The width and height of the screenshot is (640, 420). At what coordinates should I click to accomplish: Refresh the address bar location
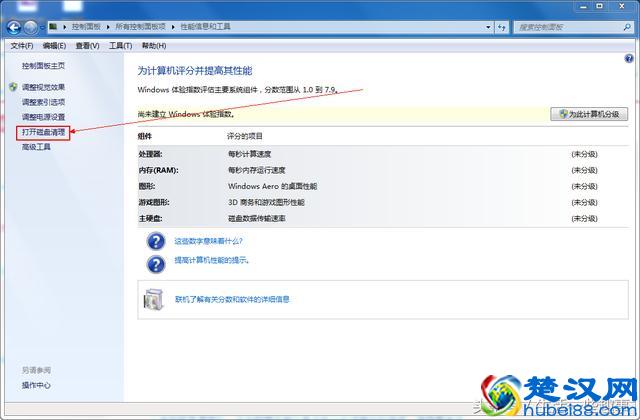(x=502, y=27)
